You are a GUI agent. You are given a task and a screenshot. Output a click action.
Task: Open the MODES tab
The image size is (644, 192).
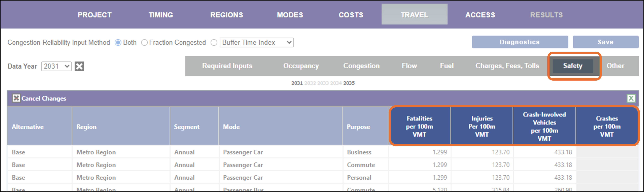[290, 15]
